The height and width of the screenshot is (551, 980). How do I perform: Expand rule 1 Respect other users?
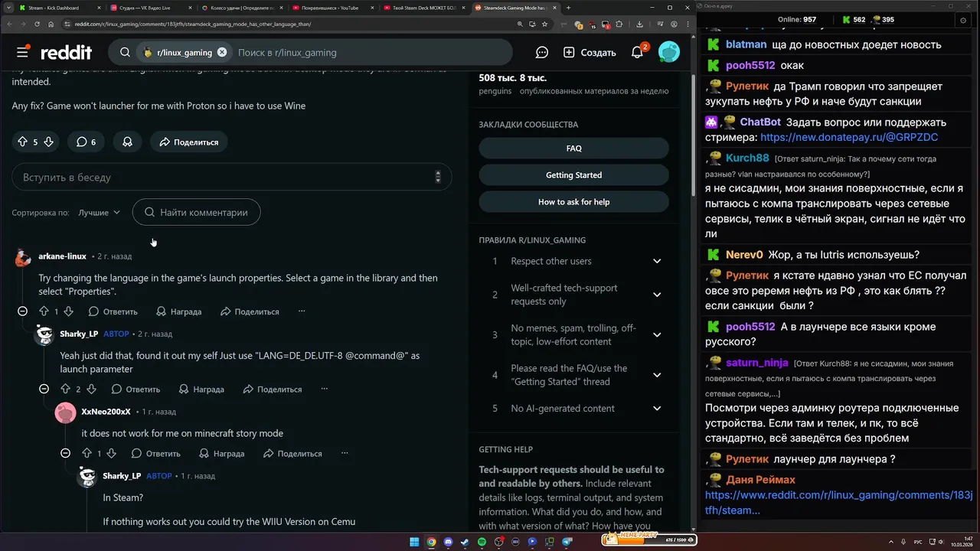tap(576, 261)
